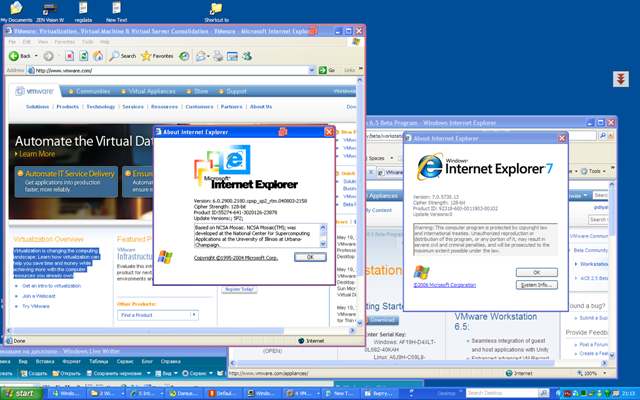The width and height of the screenshot is (640, 400).
Task: Click the Desktop Search magnifier button in taskbar
Action: (x=543, y=393)
